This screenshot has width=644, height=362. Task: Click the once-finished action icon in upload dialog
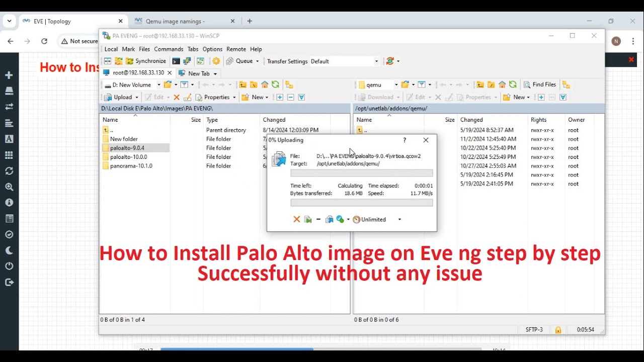[340, 219]
